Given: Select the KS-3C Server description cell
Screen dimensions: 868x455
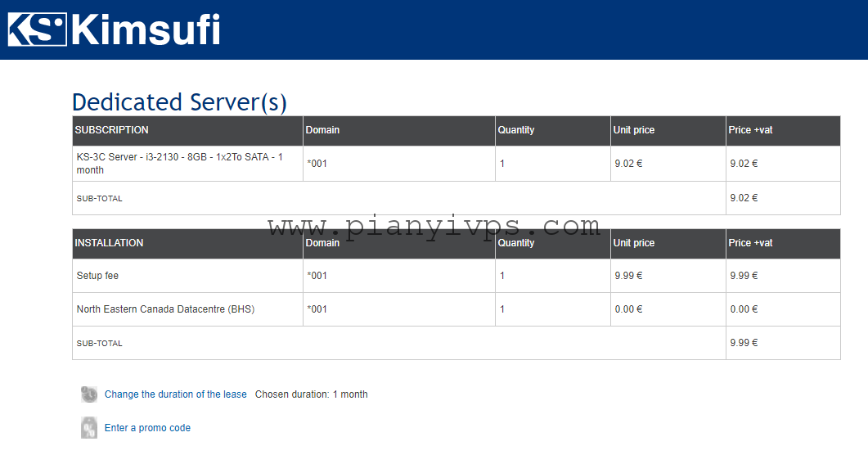Looking at the screenshot, I should click(187, 164).
